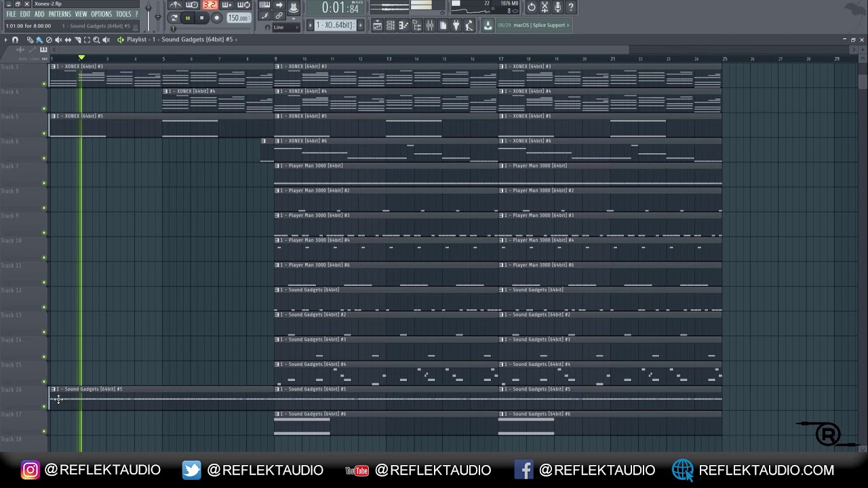Open the Browser view icon
The height and width of the screenshot is (488, 868).
[416, 25]
